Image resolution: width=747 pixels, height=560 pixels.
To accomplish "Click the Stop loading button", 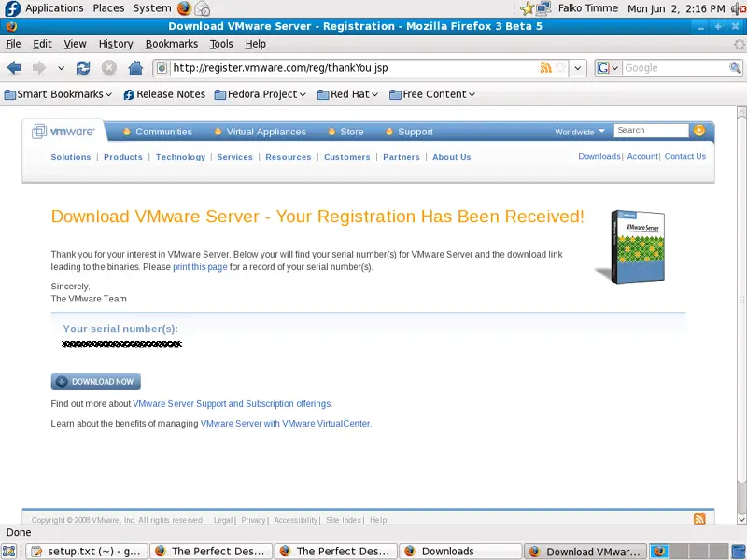I will click(x=109, y=68).
